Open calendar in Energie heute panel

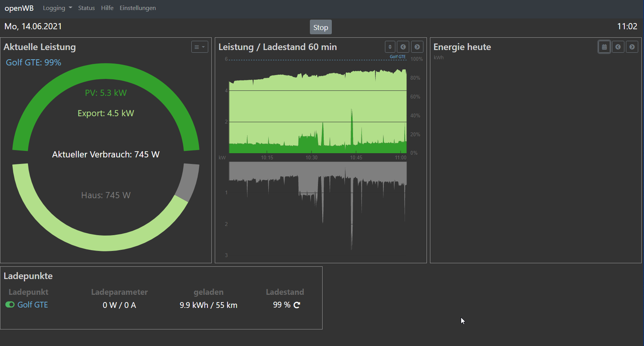pos(604,47)
